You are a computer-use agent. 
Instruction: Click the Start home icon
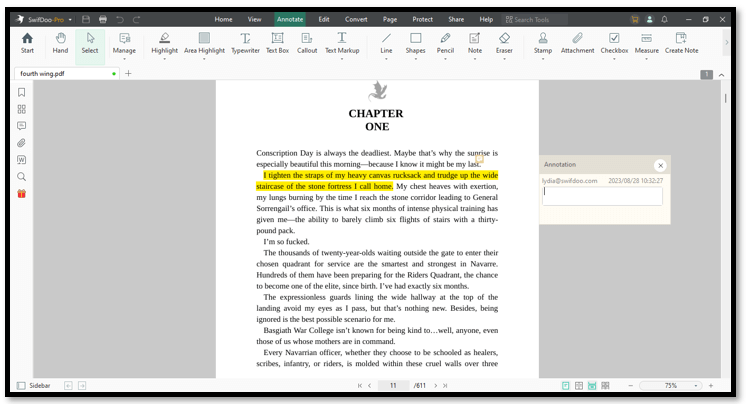(27, 42)
